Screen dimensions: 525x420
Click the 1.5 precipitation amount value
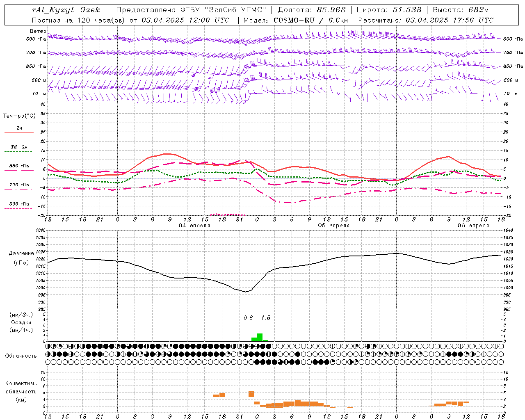[266, 318]
